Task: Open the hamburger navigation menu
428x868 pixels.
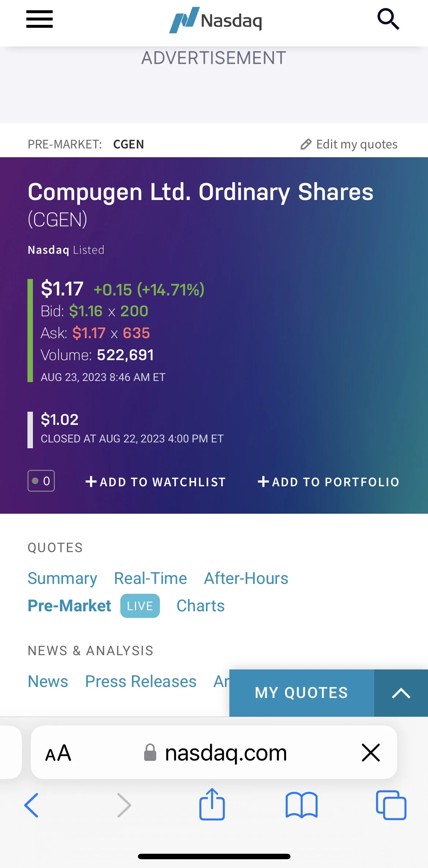Action: pyautogui.click(x=40, y=19)
